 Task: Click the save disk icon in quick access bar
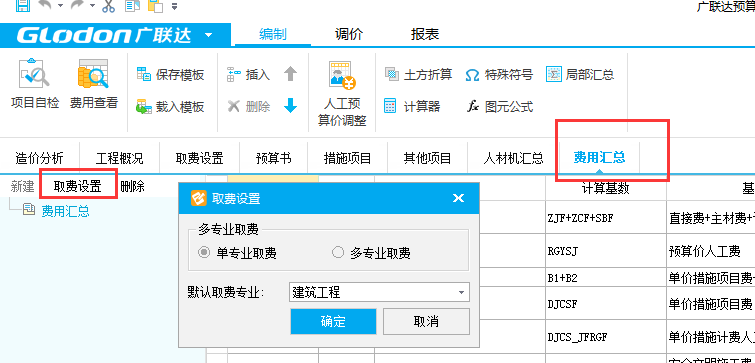[x=23, y=5]
